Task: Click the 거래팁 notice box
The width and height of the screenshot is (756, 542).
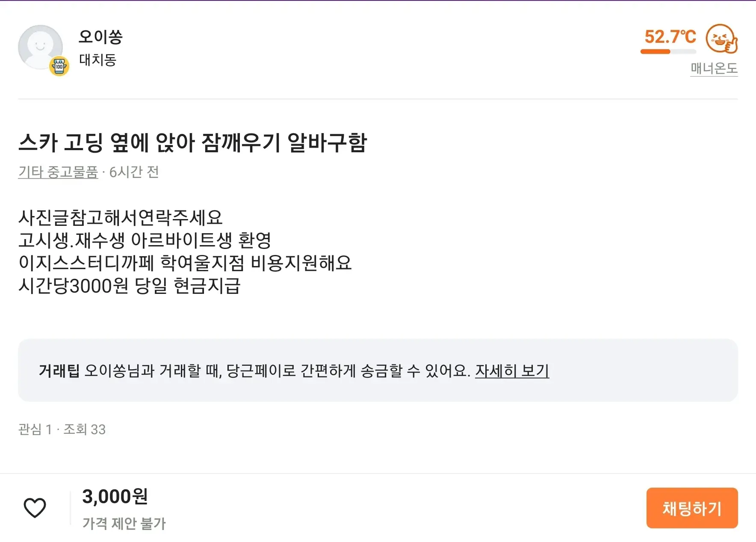Action: click(x=378, y=370)
